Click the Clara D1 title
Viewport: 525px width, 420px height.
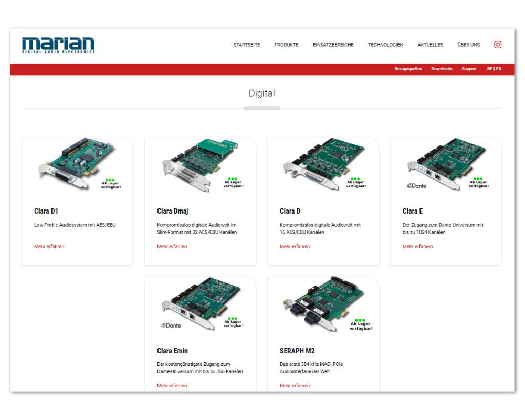(46, 211)
